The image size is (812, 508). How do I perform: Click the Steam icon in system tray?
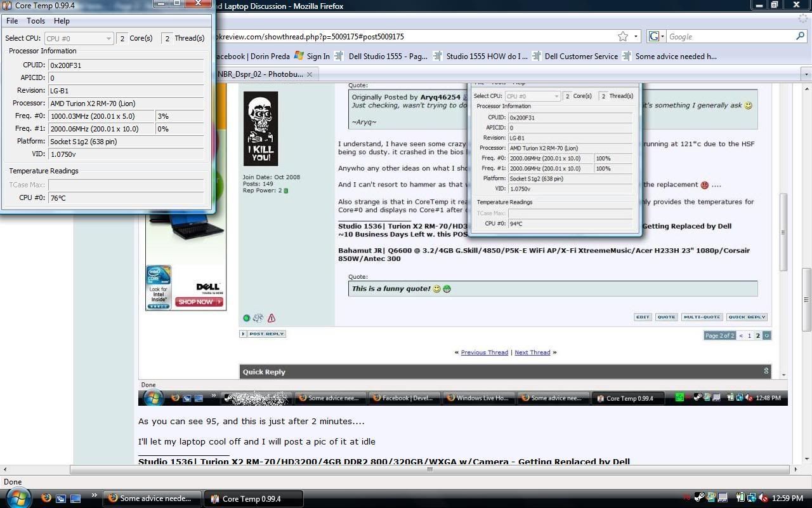pos(699,498)
